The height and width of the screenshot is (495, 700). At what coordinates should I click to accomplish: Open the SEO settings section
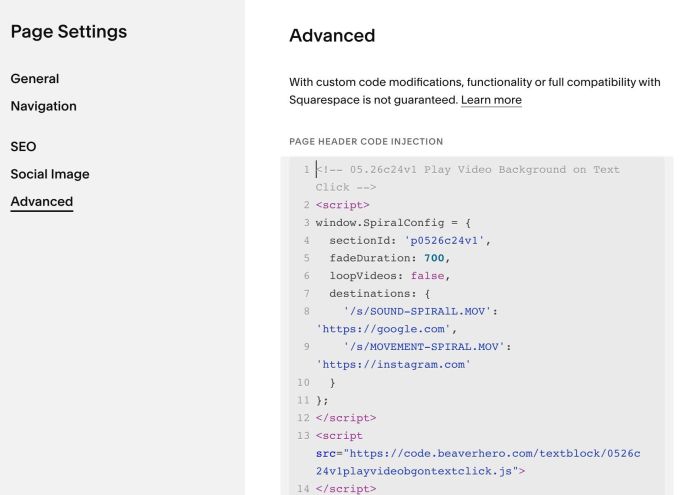(x=23, y=146)
